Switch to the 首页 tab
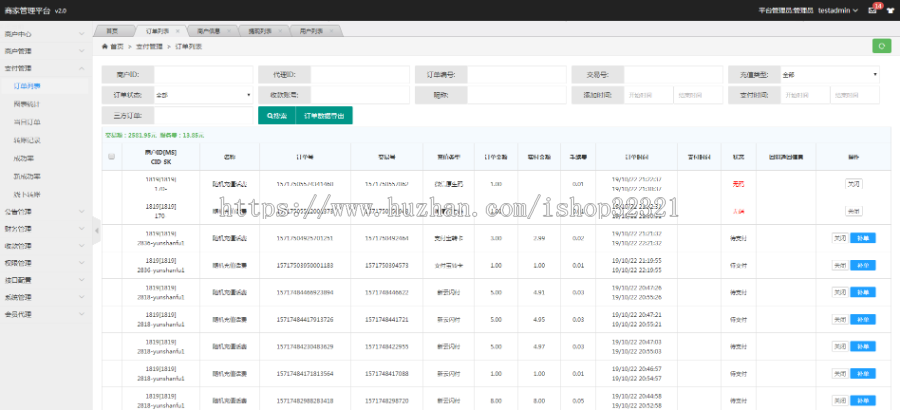 click(112, 32)
